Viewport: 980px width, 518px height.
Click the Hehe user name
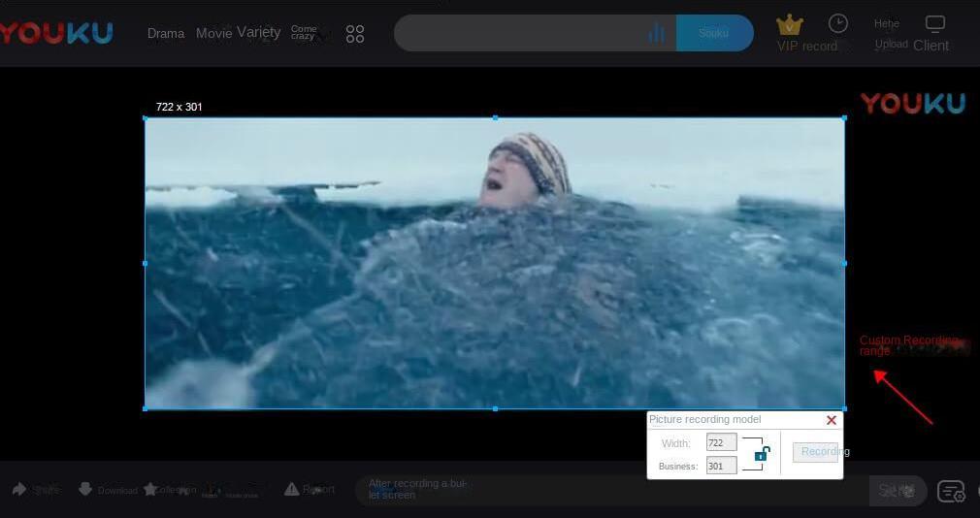click(886, 23)
